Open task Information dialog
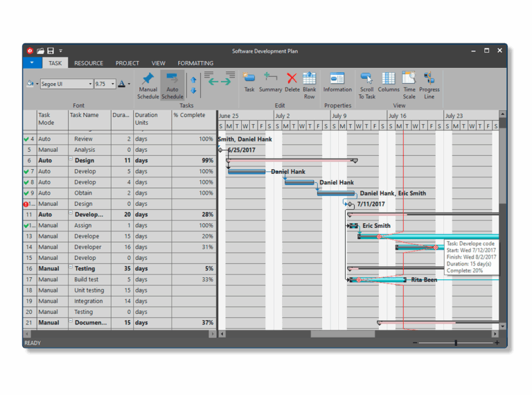 coord(337,82)
